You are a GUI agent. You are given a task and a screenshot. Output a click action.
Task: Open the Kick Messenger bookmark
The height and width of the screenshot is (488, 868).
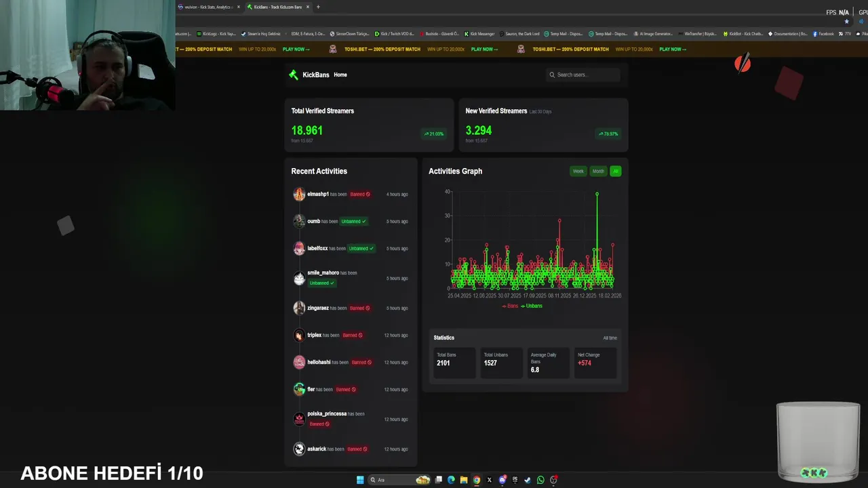tap(479, 34)
